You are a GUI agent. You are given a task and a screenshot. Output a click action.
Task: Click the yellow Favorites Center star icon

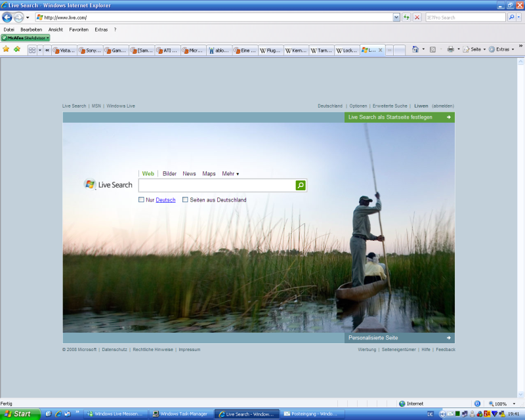6,49
